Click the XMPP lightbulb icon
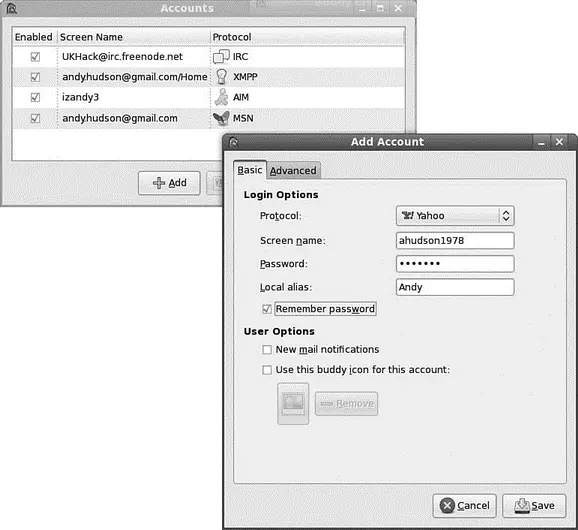578x530 pixels. [x=221, y=77]
